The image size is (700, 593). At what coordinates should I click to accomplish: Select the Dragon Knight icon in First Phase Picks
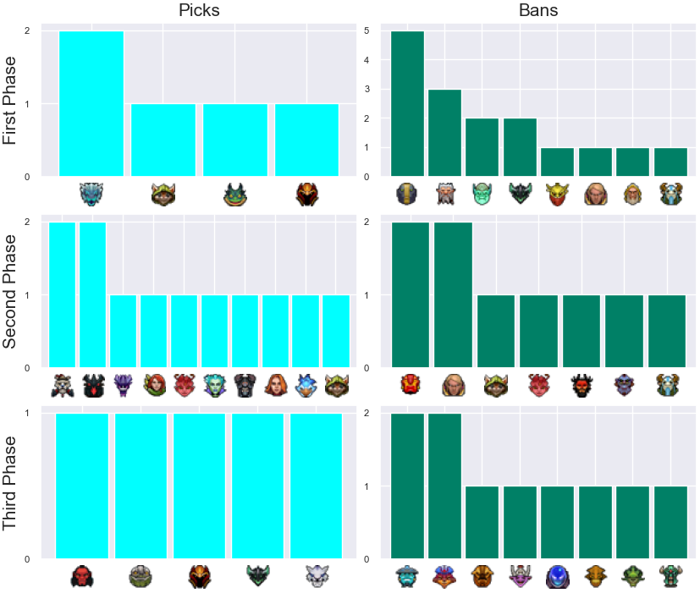click(307, 195)
